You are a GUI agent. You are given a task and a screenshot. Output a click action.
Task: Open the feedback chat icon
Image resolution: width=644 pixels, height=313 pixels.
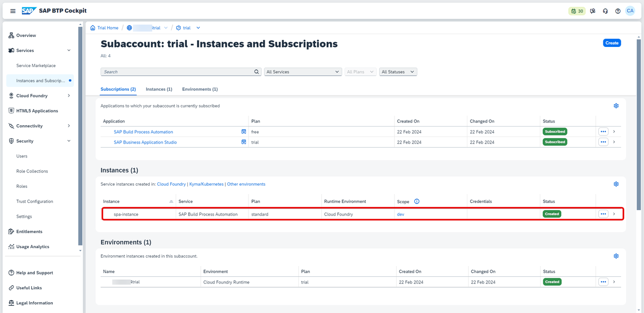(x=593, y=11)
